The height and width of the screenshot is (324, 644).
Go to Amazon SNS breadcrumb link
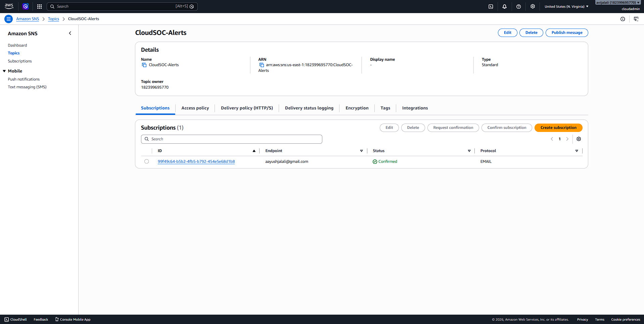tap(28, 19)
